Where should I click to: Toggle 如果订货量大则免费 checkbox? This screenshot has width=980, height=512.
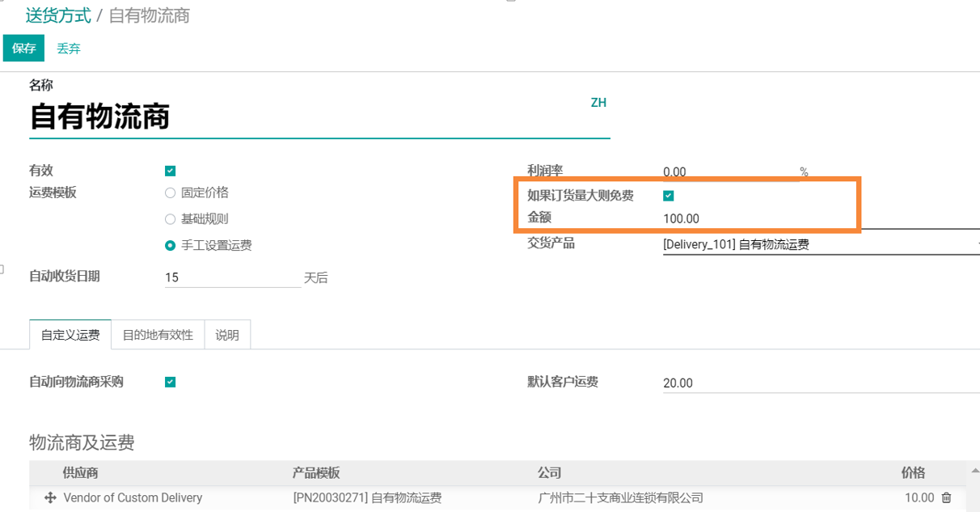pos(668,196)
